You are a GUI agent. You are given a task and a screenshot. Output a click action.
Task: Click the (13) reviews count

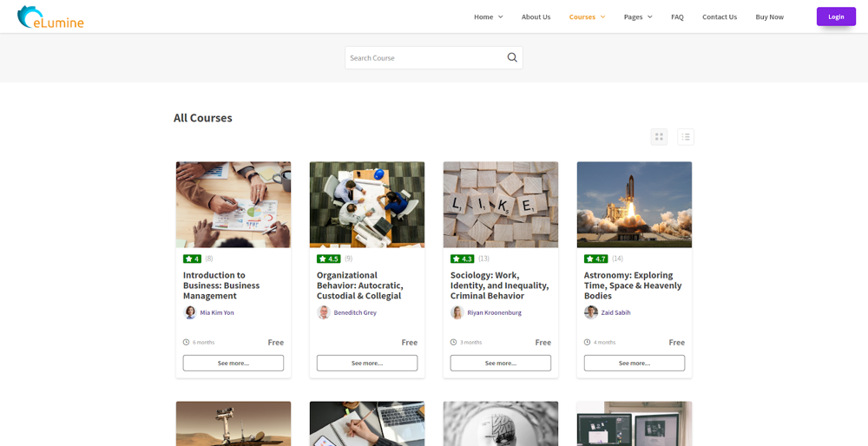tap(483, 259)
